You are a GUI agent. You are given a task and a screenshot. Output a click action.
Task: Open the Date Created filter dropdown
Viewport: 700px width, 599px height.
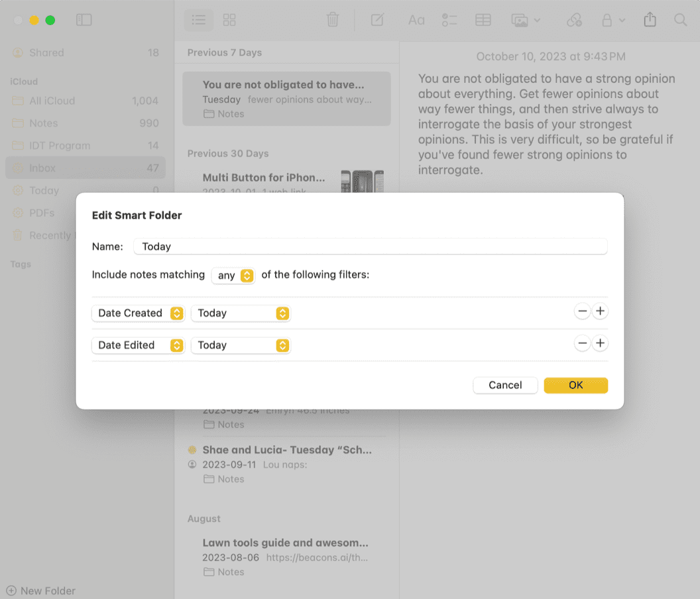[x=138, y=313]
